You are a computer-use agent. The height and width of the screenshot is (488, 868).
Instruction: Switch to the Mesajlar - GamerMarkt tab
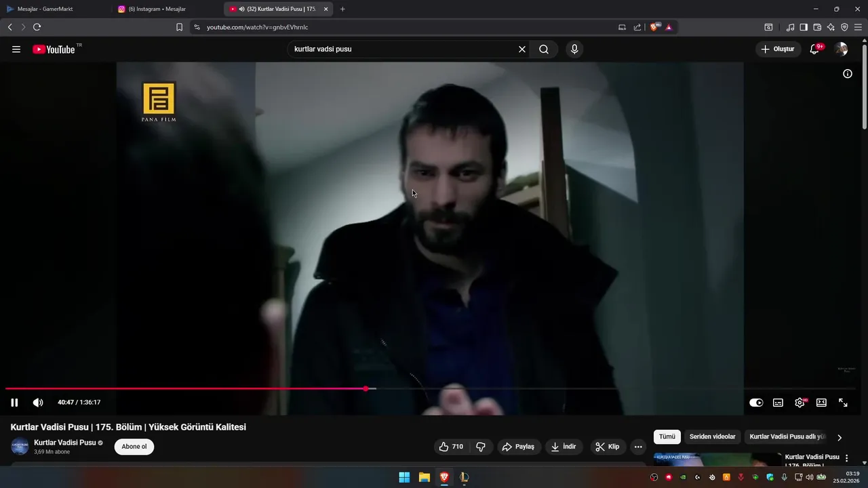click(x=55, y=9)
